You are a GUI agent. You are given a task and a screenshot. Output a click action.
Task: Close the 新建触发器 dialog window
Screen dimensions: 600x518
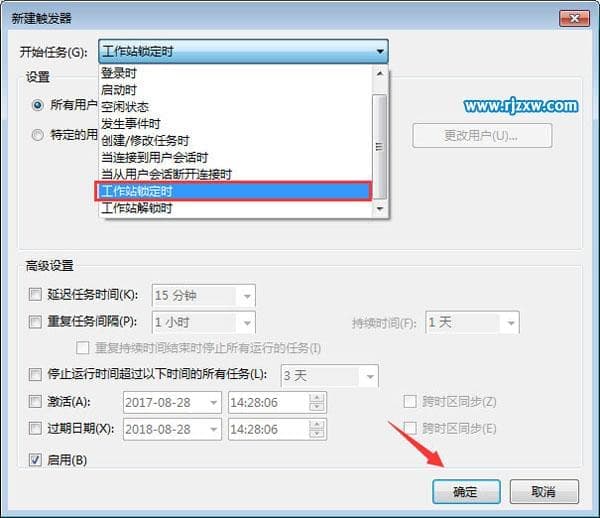[x=574, y=18]
